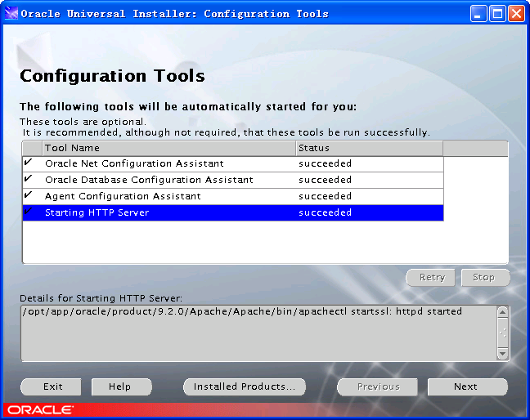
Task: Proceed with the Next button
Action: (466, 386)
